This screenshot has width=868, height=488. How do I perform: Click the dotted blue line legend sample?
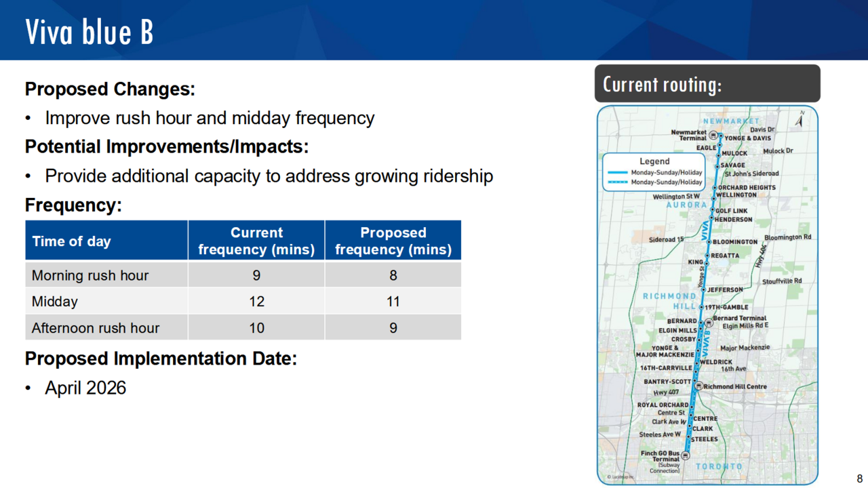coord(618,182)
